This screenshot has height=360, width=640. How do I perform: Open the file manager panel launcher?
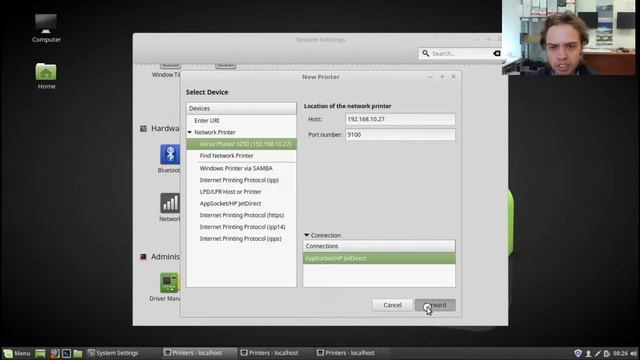tap(78, 353)
